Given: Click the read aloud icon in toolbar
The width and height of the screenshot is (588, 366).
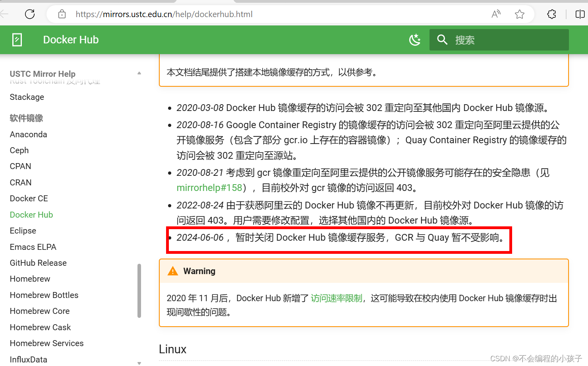Looking at the screenshot, I should (496, 14).
